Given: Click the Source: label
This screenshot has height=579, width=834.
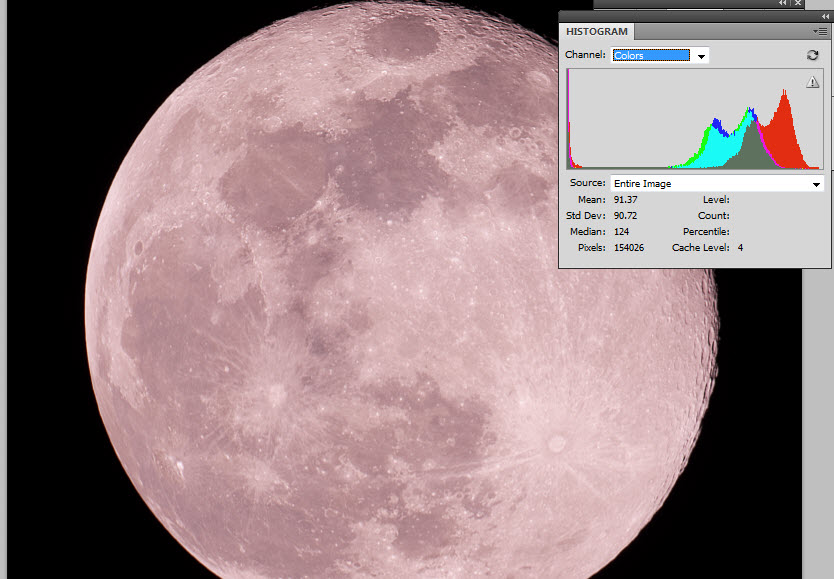Looking at the screenshot, I should (x=587, y=183).
